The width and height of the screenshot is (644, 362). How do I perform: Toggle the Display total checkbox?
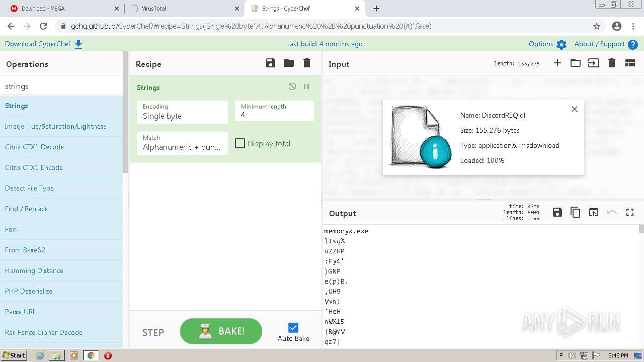[240, 143]
